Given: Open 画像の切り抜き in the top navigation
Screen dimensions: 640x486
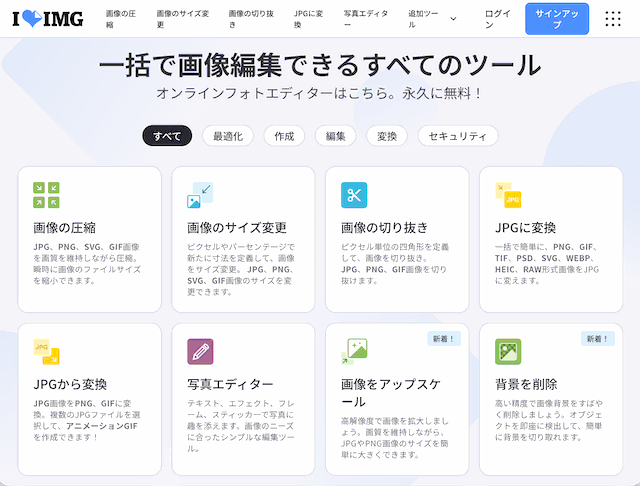Looking at the screenshot, I should 251,19.
